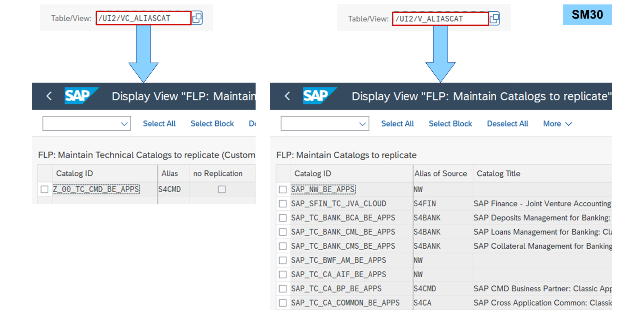Select row checkbox for SAP_SFIN_TC_JVA_CLOUD
644x314 pixels.
pos(283,204)
